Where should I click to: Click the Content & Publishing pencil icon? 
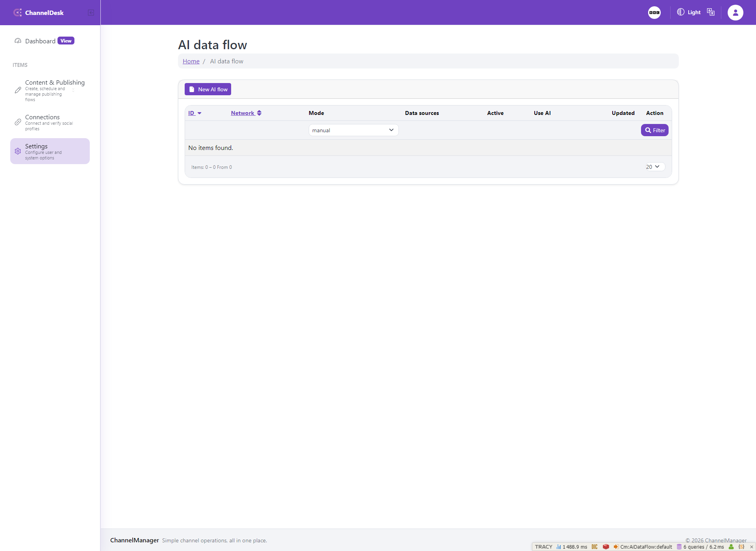coord(18,90)
